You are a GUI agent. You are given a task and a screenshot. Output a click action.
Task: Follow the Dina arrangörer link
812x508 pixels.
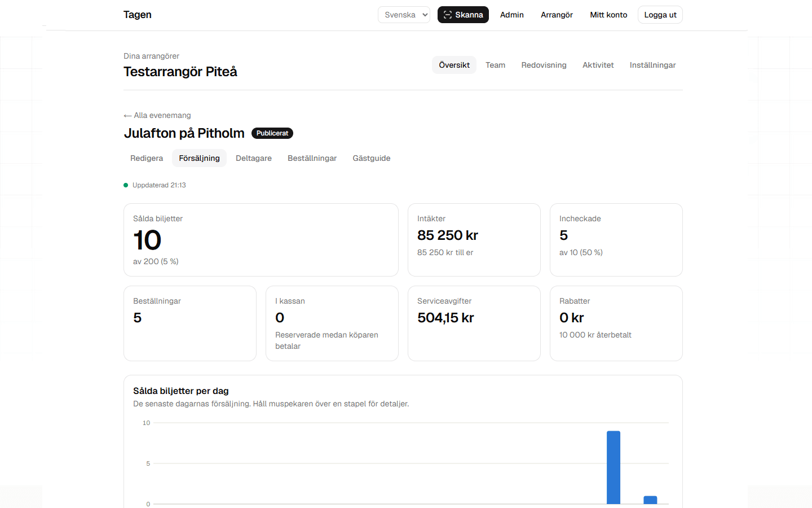click(x=151, y=56)
